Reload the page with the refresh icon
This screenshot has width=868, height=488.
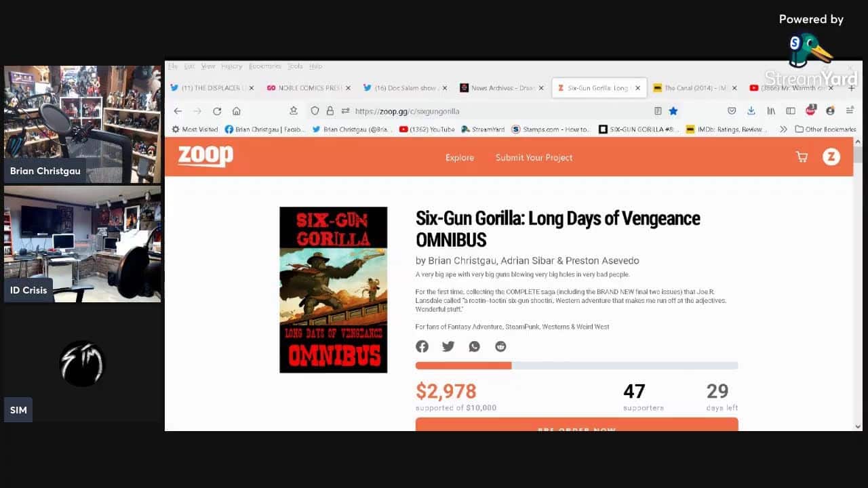pyautogui.click(x=217, y=111)
